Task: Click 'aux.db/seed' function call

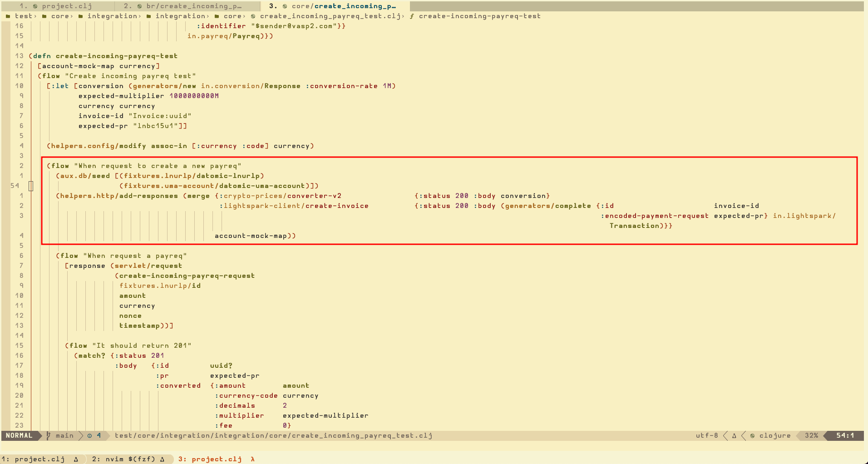Action: pyautogui.click(x=85, y=176)
